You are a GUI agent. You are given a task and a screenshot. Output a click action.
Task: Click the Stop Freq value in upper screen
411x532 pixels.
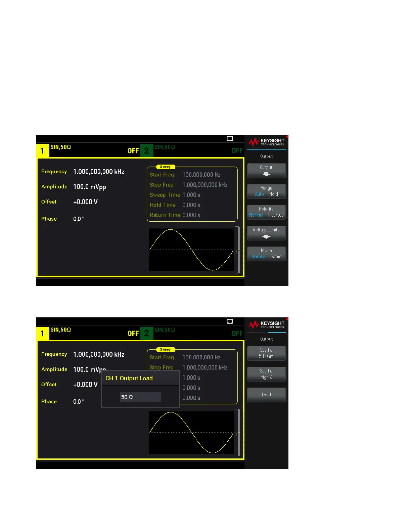click(205, 185)
